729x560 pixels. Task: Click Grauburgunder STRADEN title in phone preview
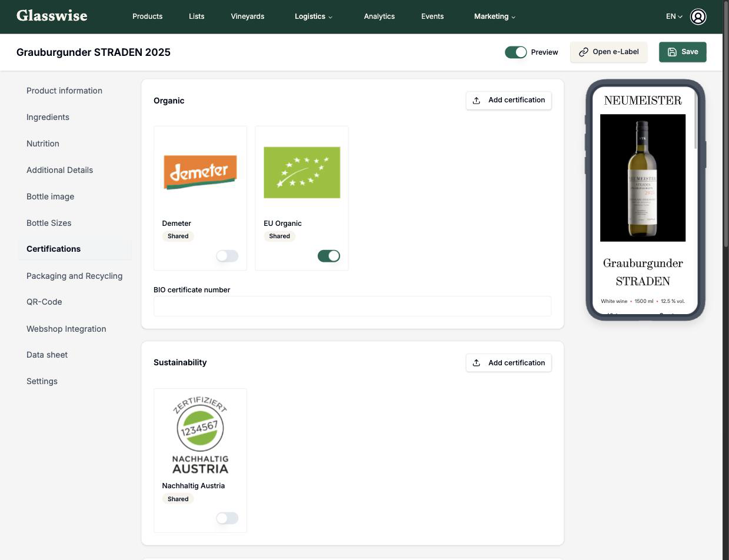pos(643,272)
